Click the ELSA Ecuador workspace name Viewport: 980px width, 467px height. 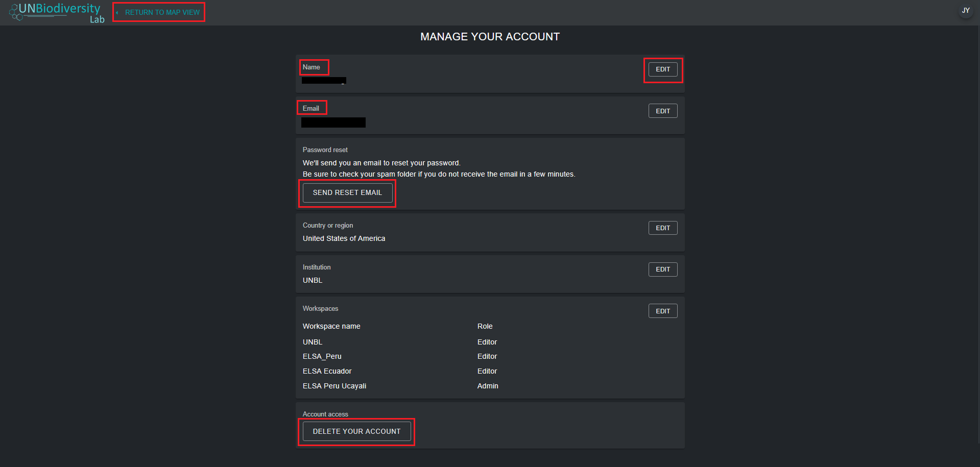coord(327,371)
